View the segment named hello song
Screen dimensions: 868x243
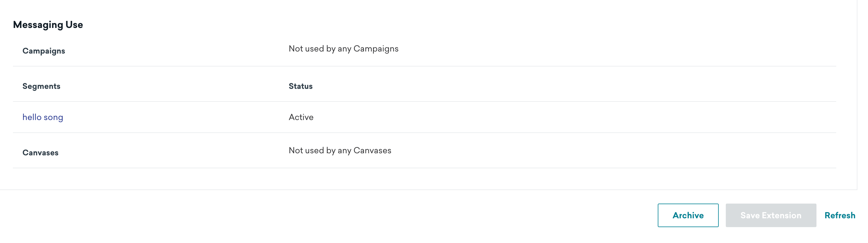pos(43,117)
